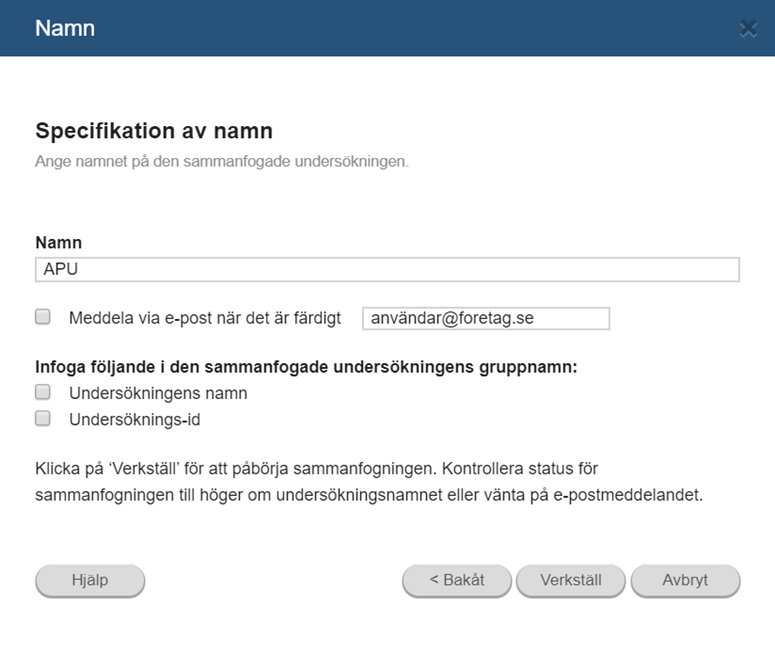Screen dimensions: 775x654
Task: Tick the Undersökningens namn checkbox
Action: click(x=43, y=392)
